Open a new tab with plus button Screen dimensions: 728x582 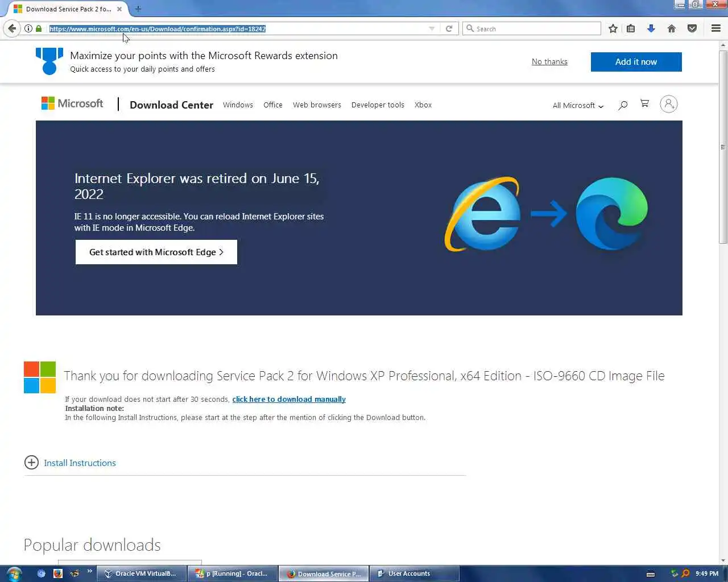click(138, 9)
